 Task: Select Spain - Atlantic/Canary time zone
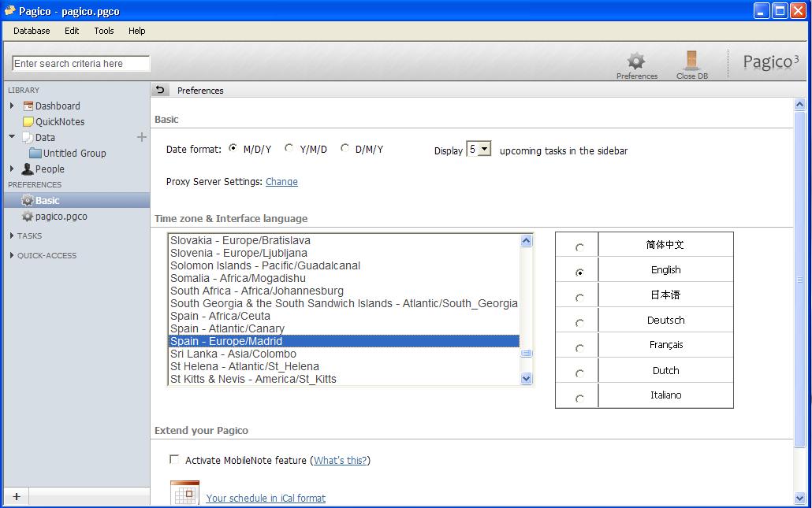click(345, 328)
